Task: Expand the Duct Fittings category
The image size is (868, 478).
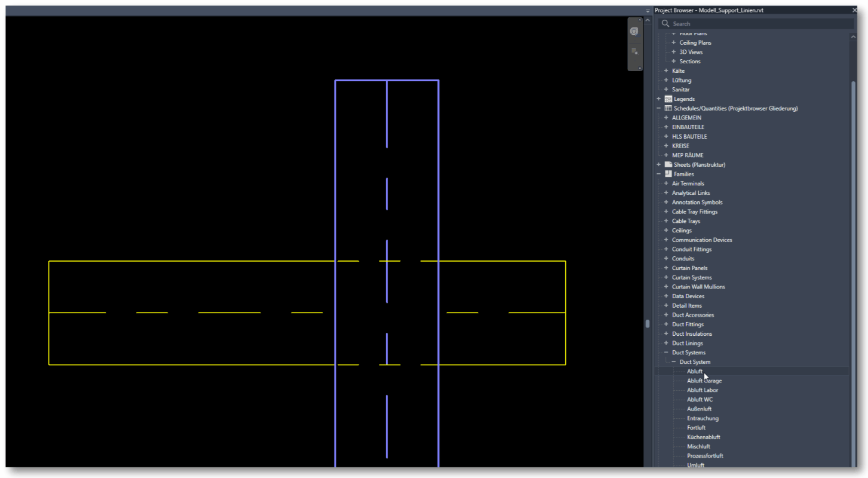Action: coord(666,324)
